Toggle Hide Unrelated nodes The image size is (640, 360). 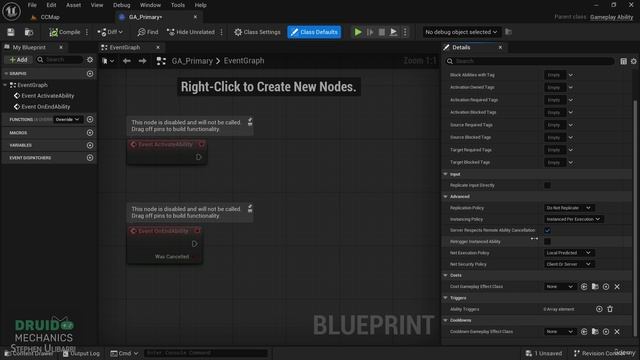(x=191, y=32)
